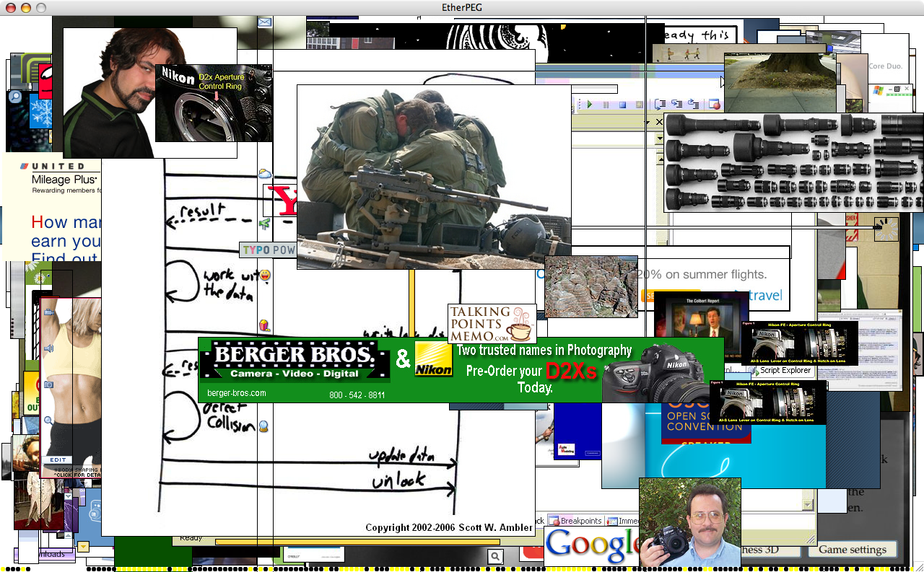This screenshot has width=924, height=572.
Task: Close the debugger panel with the X
Action: point(659,122)
